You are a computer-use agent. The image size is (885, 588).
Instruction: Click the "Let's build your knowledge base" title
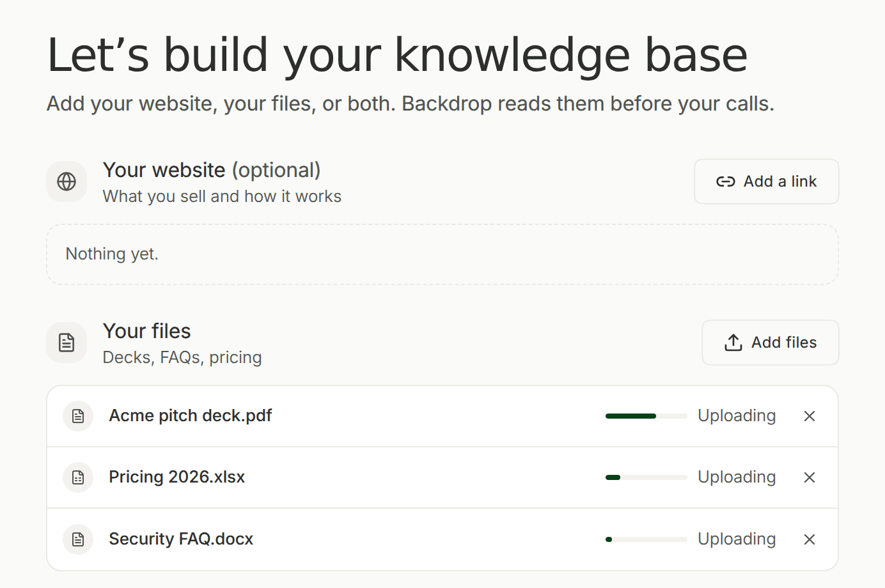click(x=397, y=55)
